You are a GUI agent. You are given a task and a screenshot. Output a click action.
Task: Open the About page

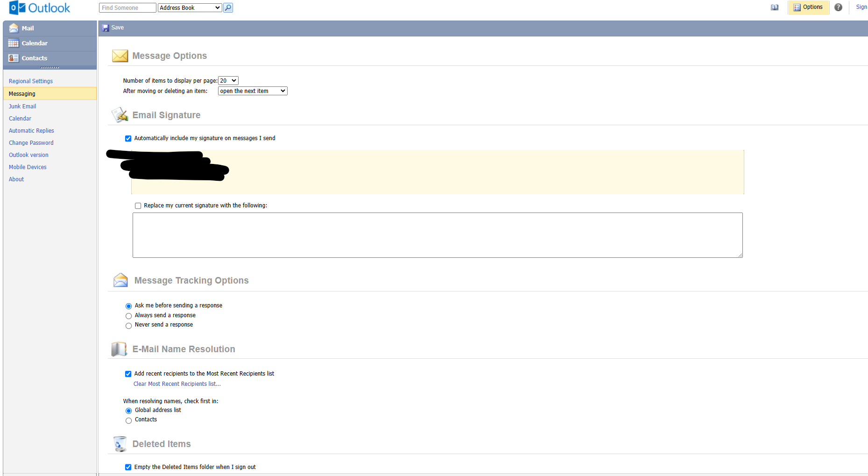click(16, 179)
